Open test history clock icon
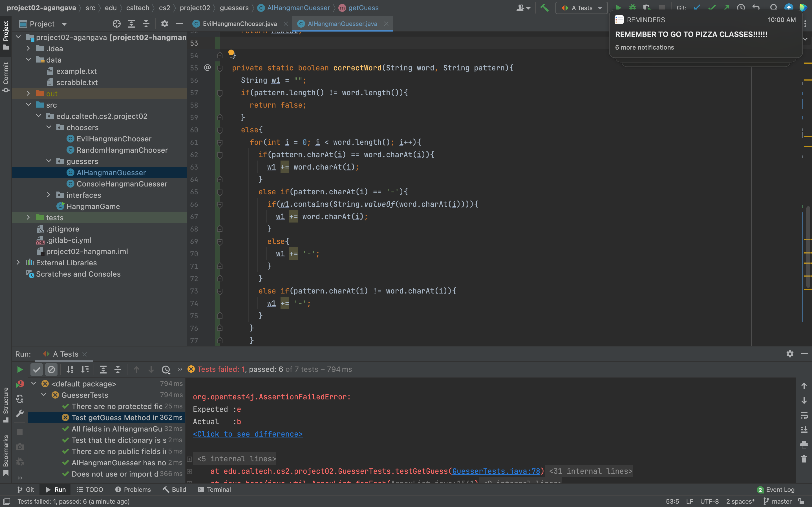812x507 pixels. (x=166, y=370)
